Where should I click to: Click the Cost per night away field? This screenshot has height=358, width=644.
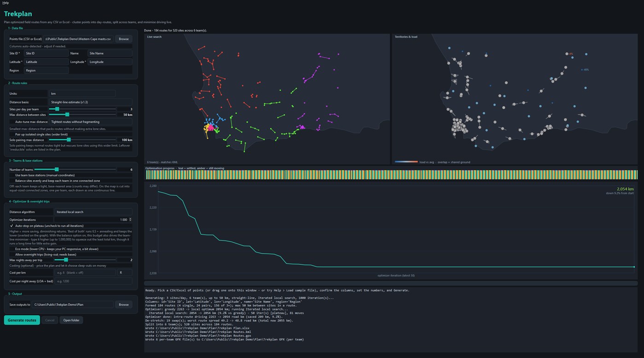pos(93,281)
